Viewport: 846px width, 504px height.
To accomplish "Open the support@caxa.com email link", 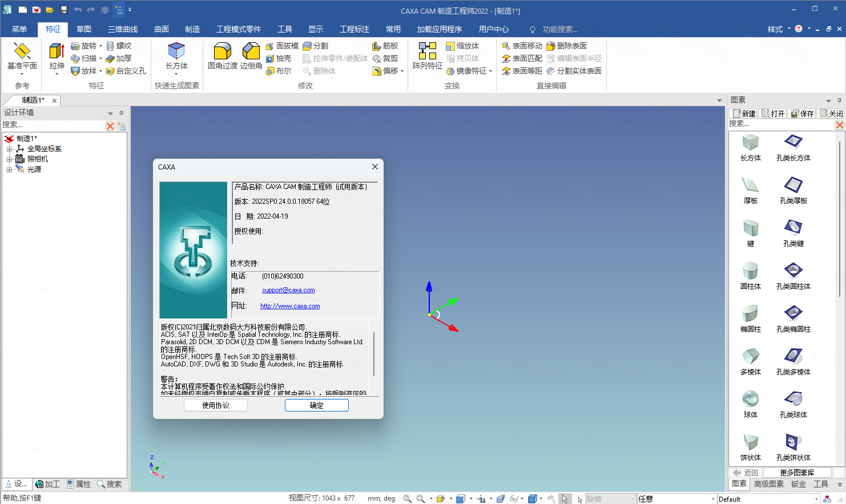I will (288, 290).
